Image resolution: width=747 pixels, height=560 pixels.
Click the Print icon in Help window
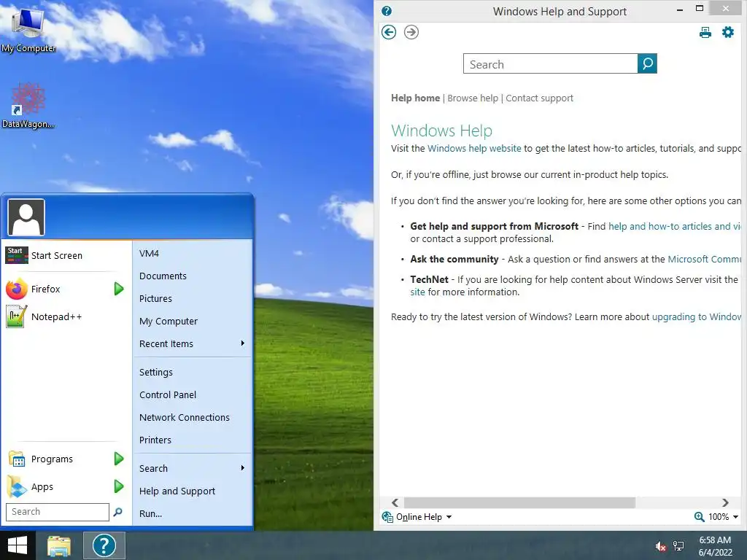click(x=705, y=32)
